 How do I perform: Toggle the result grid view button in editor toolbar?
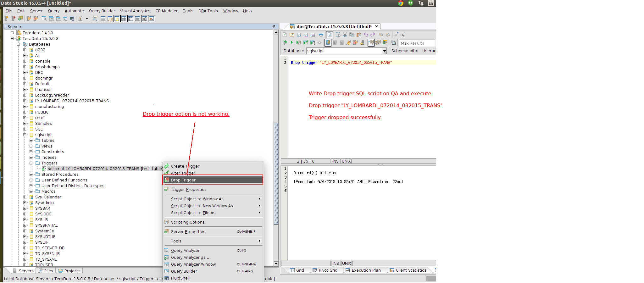point(371,42)
